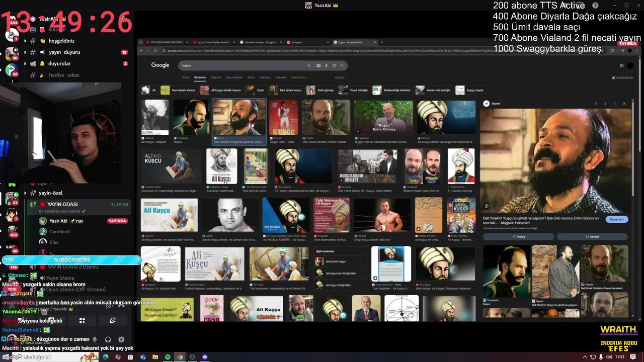Open Chrome from the Windows taskbar

point(180,357)
